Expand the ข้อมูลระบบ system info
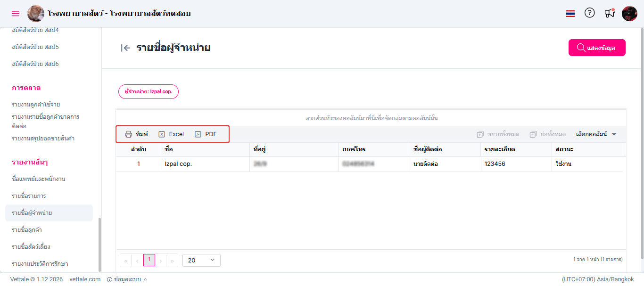Image resolution: width=644 pixels, height=286 pixels. (x=127, y=279)
